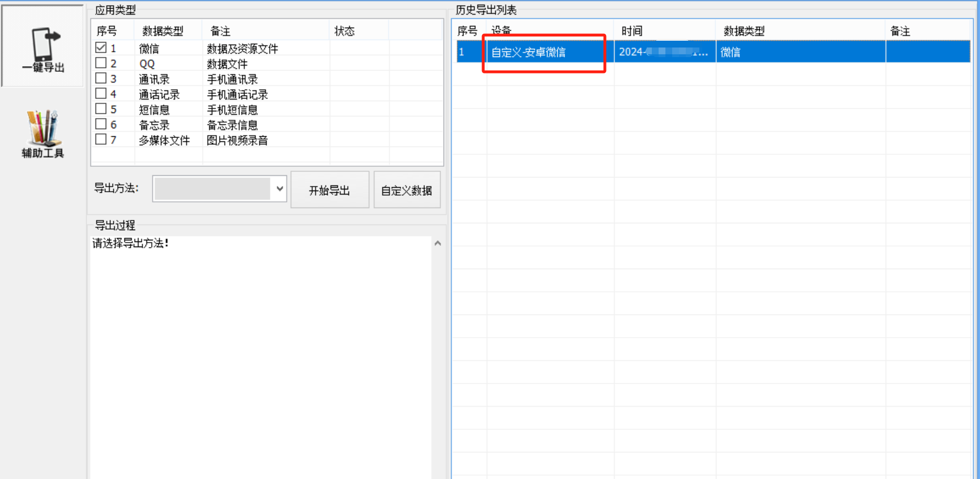Click the 时间 column header in history list

(x=631, y=31)
